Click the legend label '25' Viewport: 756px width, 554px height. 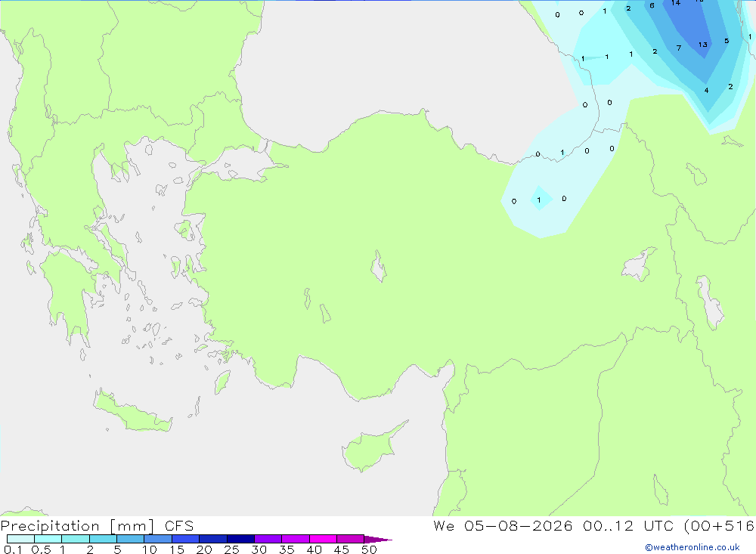coord(231,549)
